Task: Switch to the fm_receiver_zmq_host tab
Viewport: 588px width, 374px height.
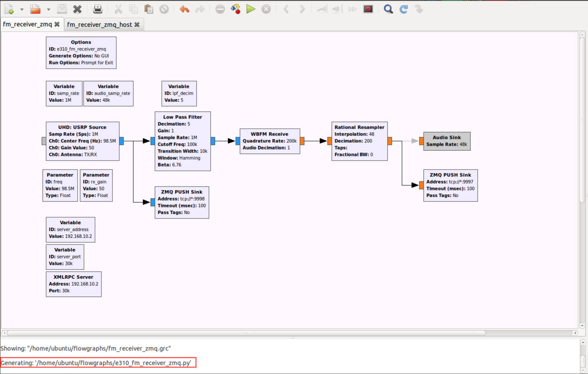Action: pyautogui.click(x=99, y=24)
